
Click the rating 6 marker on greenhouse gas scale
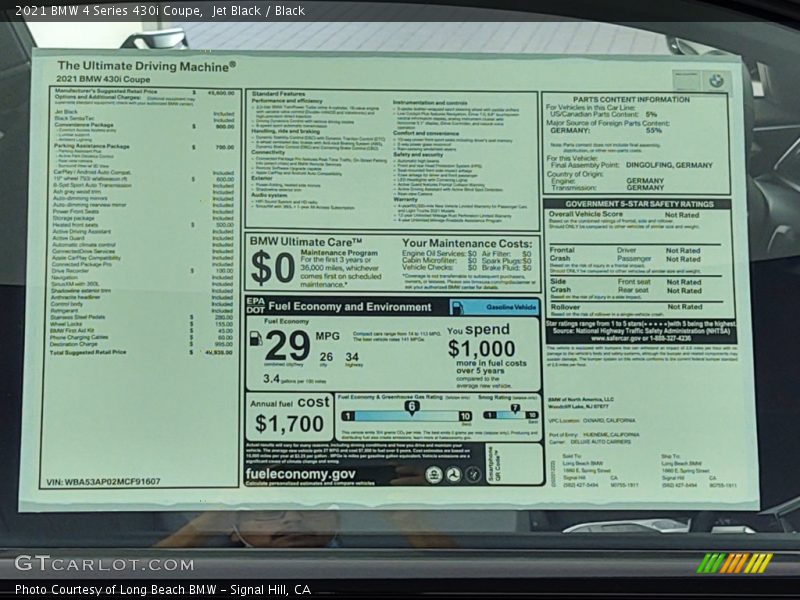(x=411, y=407)
